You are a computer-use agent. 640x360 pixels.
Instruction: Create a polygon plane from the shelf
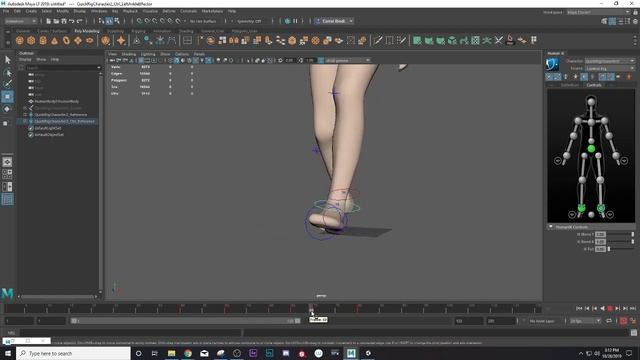78,40
